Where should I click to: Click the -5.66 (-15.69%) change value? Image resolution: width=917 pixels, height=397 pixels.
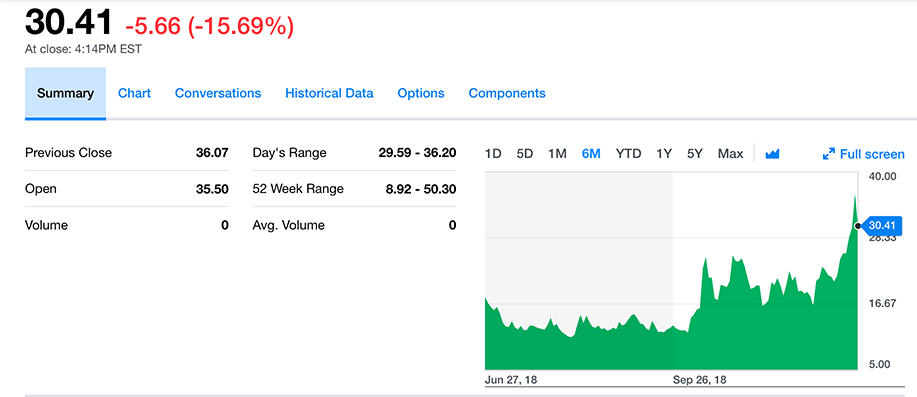[x=209, y=26]
